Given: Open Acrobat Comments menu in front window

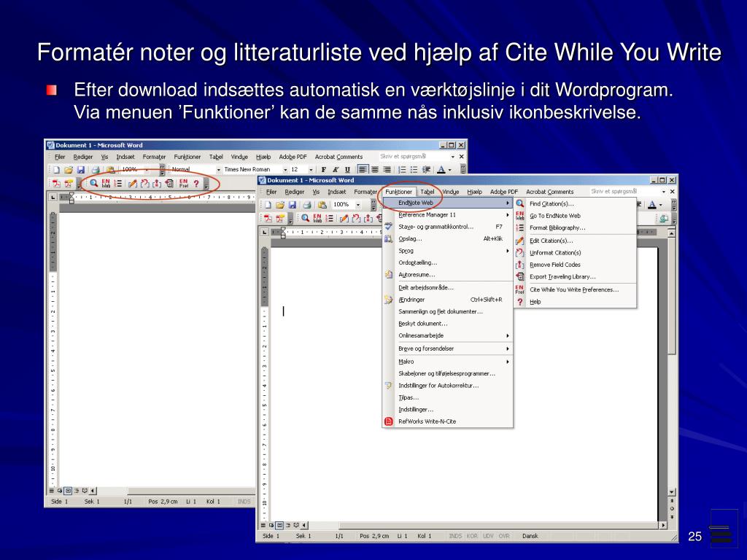Looking at the screenshot, I should coord(550,192).
